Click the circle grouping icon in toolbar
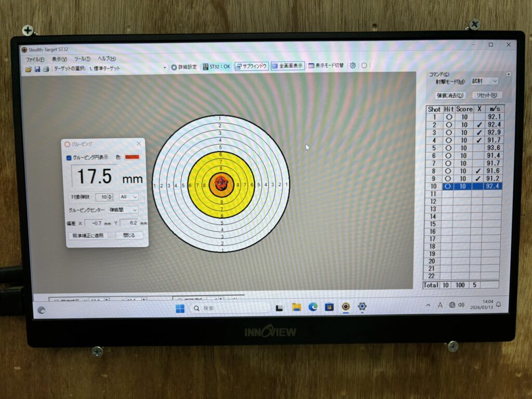532x399 pixels. click(364, 65)
